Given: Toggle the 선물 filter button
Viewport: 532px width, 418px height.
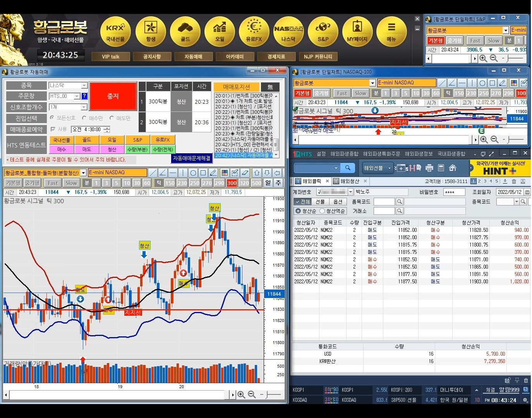Looking at the screenshot, I should pos(320,202).
